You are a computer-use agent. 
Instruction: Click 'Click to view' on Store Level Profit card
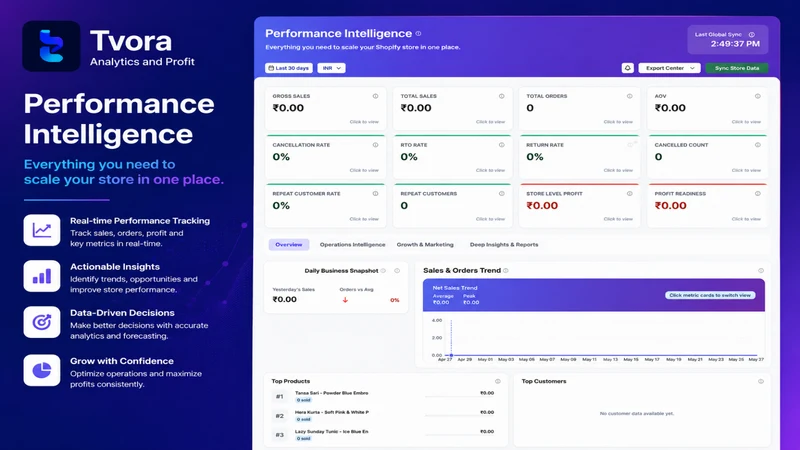tap(618, 219)
